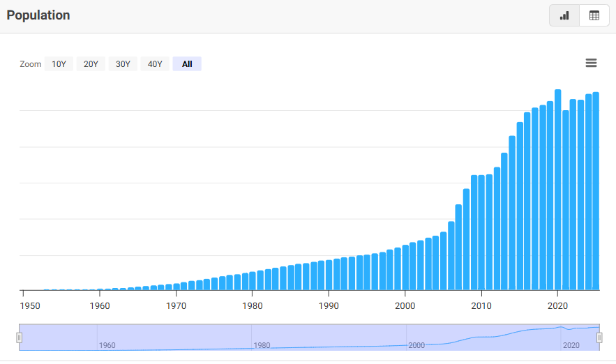This screenshot has width=616, height=364.
Task: Click the Zoom label
Action: (30, 64)
